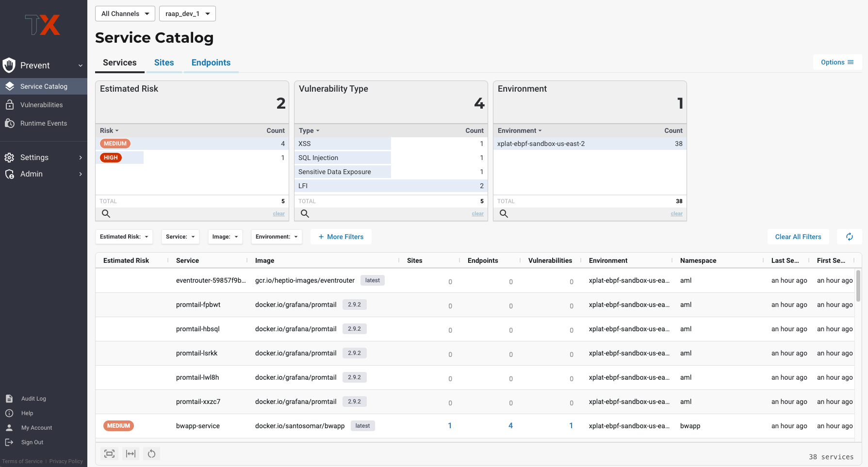Switch to the Endpoints tab
Viewport: 868px width, 467px height.
coord(211,63)
